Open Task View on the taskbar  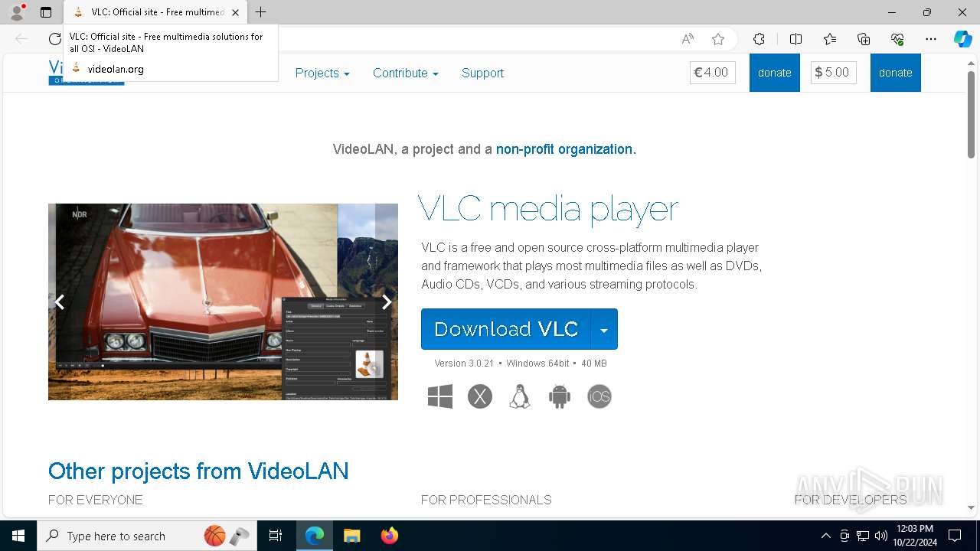point(276,536)
